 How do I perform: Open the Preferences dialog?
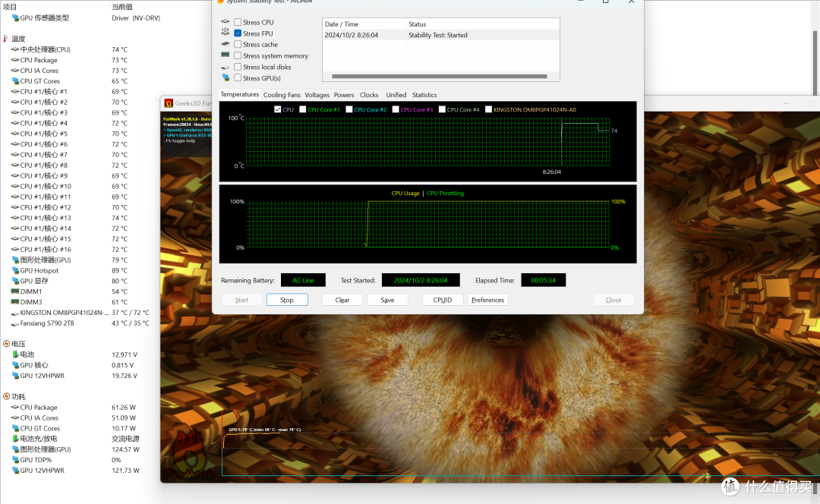pos(487,300)
